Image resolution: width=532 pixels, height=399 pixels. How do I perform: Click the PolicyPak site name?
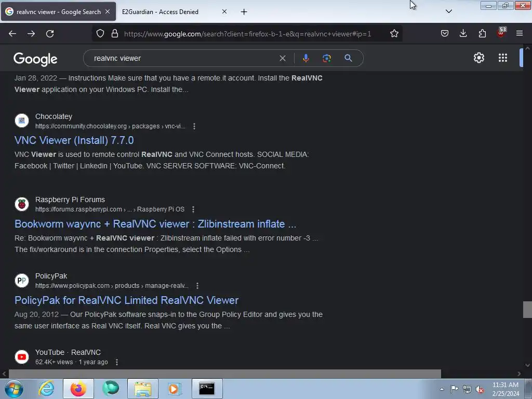51,276
